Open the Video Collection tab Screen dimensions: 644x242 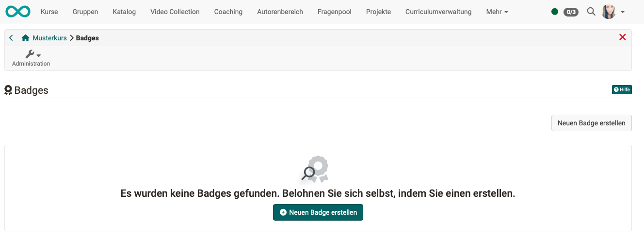click(175, 12)
